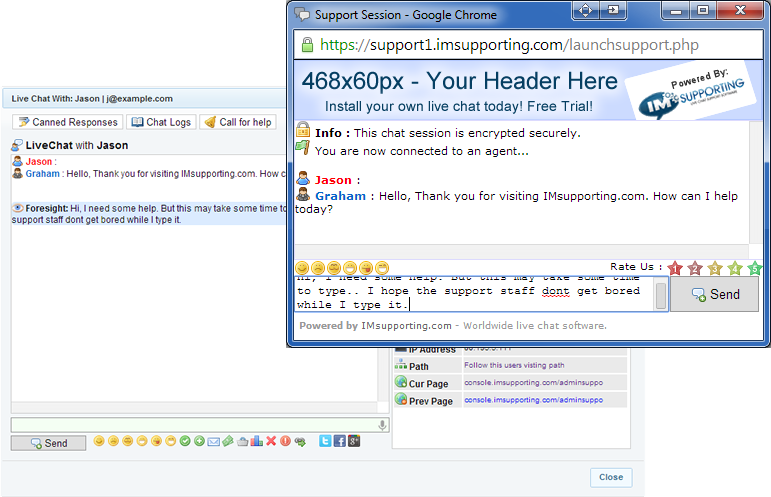Image resolution: width=771 pixels, height=497 pixels.
Task: Insert tongue-out emoticon in agent console
Action: [156, 441]
